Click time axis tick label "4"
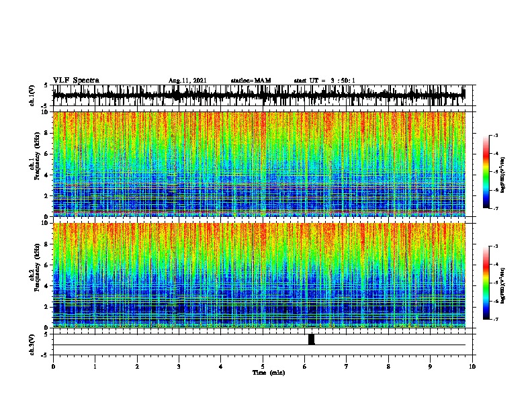532x411 pixels. 221,367
